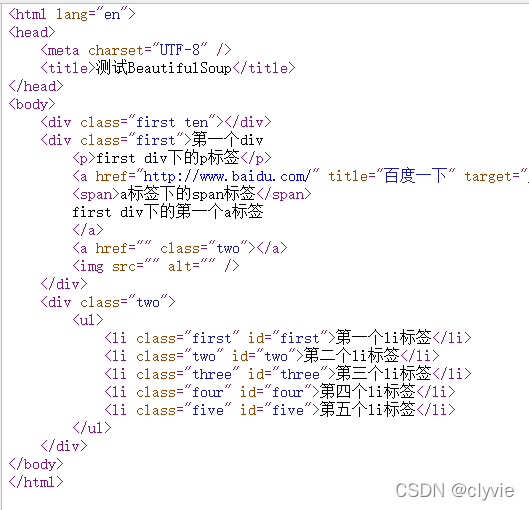Select the 第二个li标签 list item line

click(272, 356)
